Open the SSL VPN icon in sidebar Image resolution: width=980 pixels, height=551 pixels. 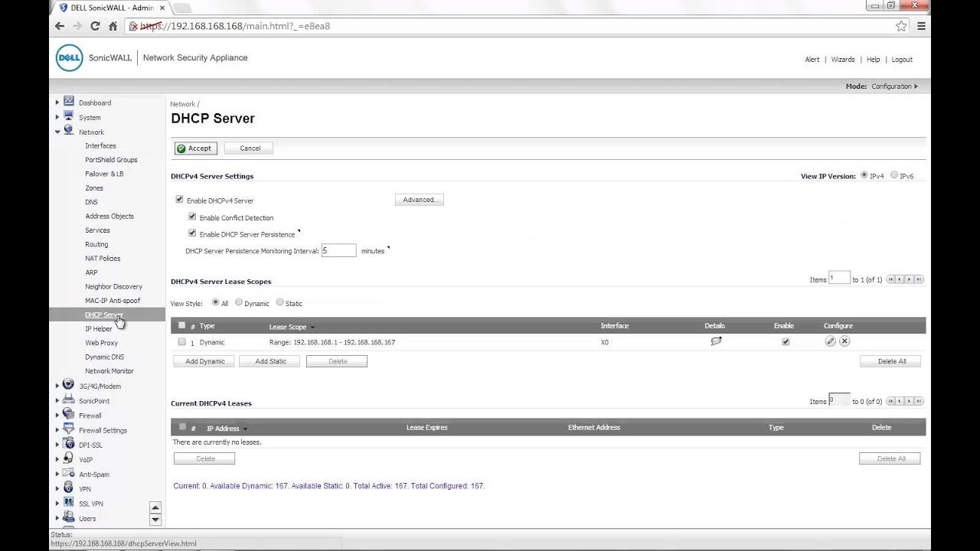click(69, 503)
